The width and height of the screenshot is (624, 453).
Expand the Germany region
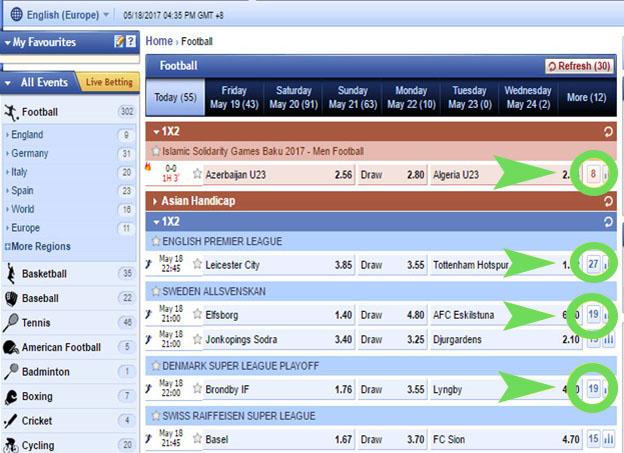point(29,153)
